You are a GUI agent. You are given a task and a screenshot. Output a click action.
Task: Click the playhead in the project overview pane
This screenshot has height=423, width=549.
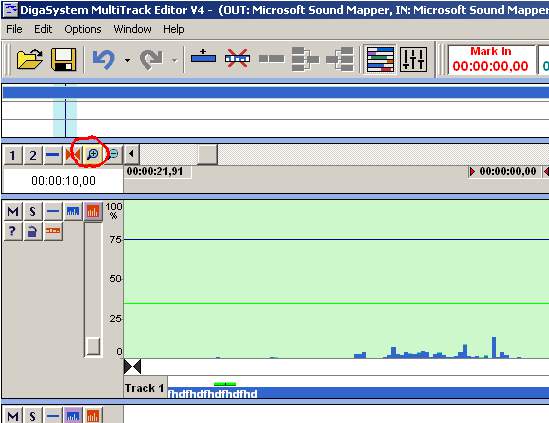click(x=65, y=110)
